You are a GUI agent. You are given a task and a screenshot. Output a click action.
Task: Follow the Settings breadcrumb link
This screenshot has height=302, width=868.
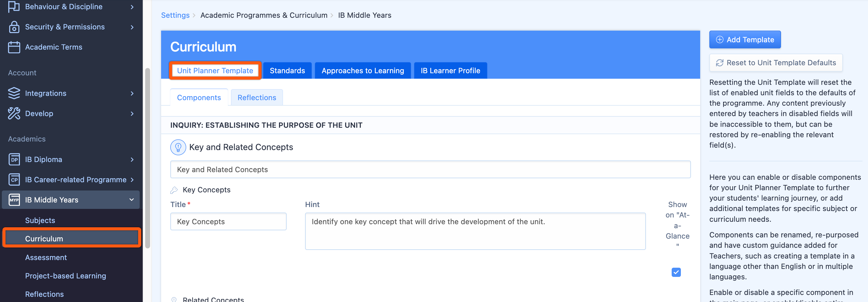click(175, 15)
